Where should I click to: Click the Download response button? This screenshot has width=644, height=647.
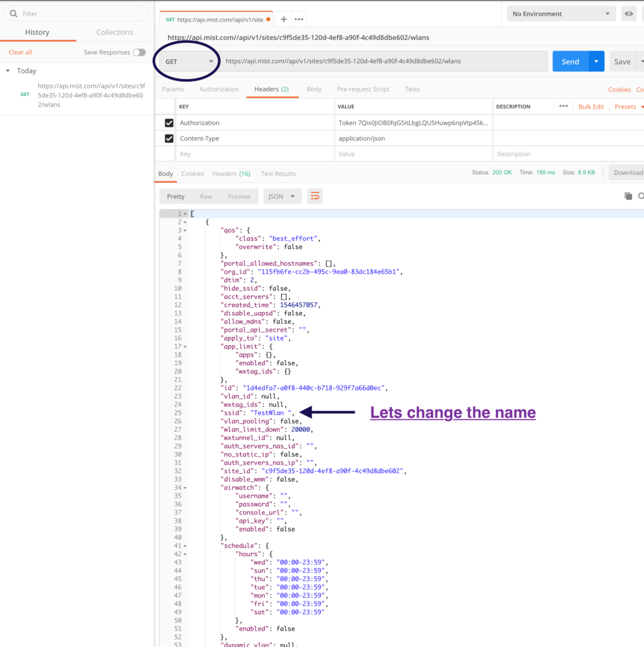pyautogui.click(x=628, y=172)
